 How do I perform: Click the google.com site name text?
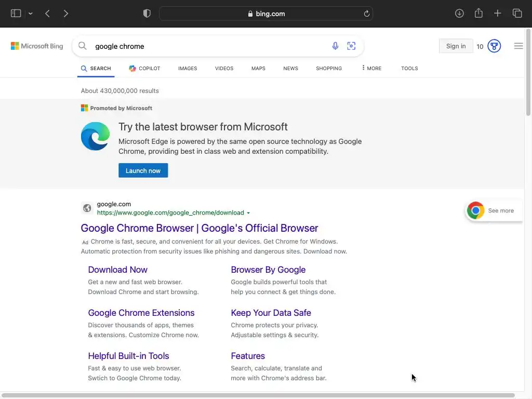click(x=114, y=204)
